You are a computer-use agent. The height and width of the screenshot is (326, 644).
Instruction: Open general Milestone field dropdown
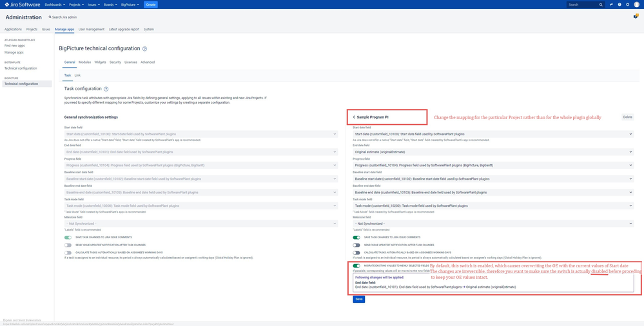click(201, 224)
